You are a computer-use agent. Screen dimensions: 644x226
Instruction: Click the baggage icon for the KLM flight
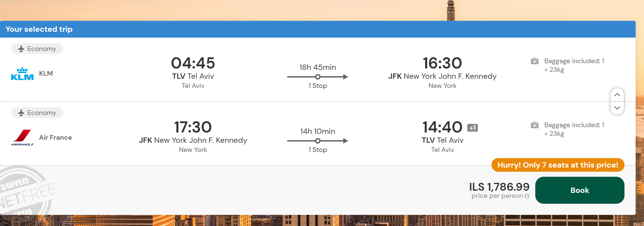[534, 61]
